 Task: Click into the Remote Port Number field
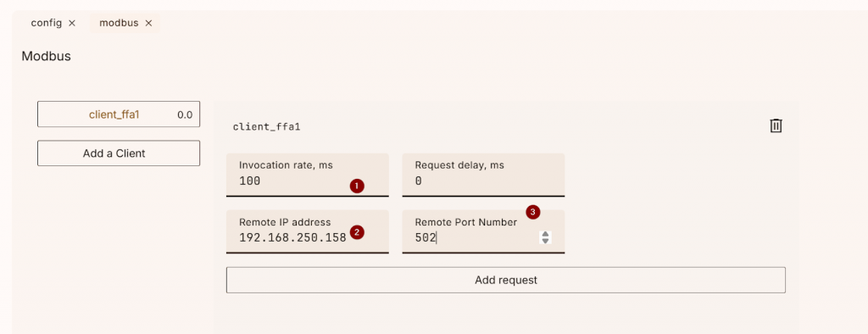(483, 231)
